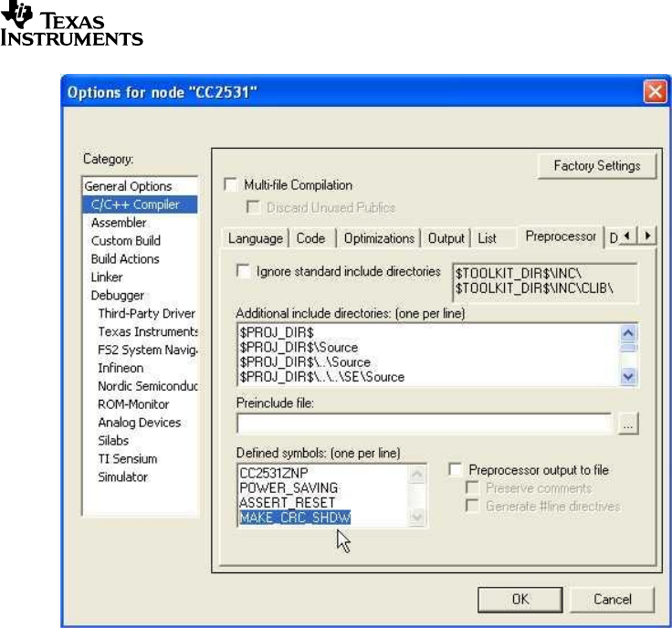Click $PROJ_DIR$\..\Source include line
The image size is (672, 628).
tap(305, 362)
